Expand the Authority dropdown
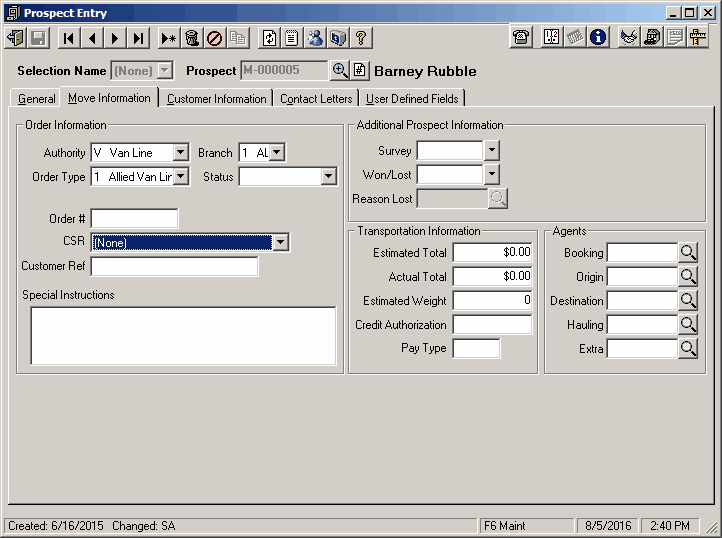Image resolution: width=722 pixels, height=538 pixels. pyautogui.click(x=180, y=152)
